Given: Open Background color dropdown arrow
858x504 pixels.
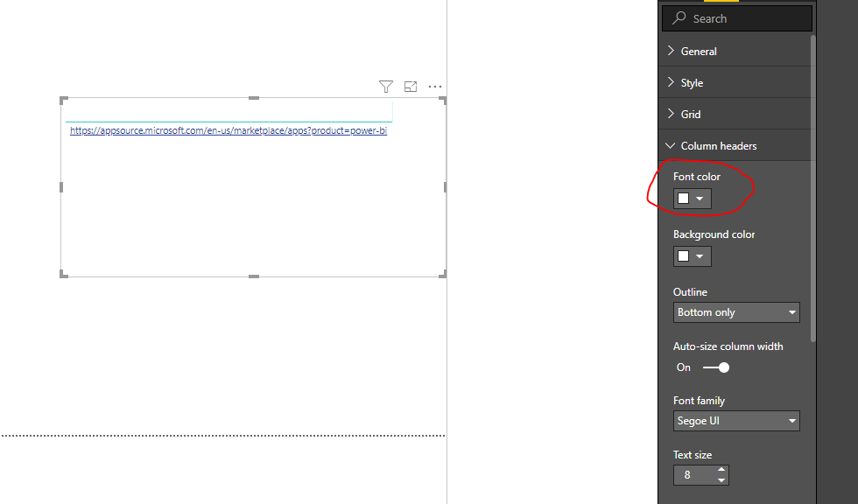Looking at the screenshot, I should pos(700,255).
